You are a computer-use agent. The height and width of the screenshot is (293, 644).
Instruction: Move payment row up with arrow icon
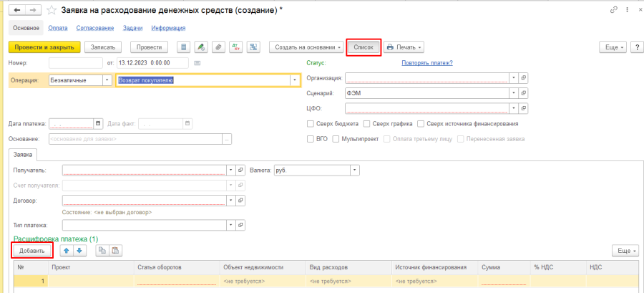[67, 251]
